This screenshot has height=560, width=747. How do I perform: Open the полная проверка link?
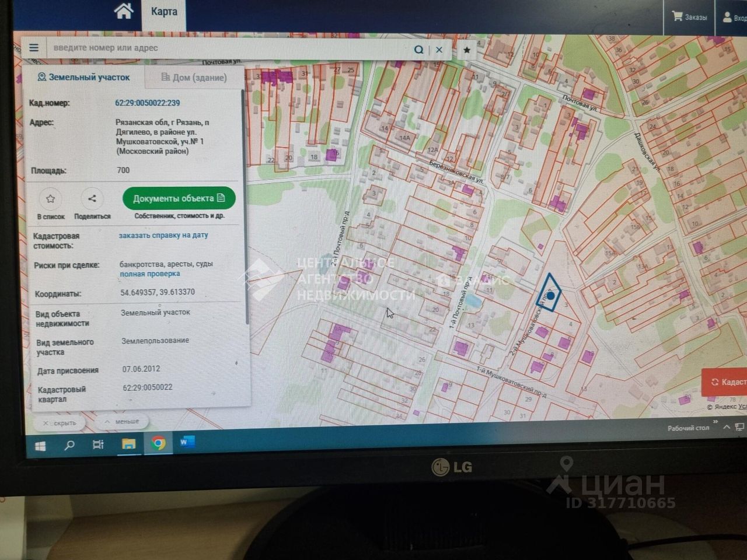click(150, 274)
